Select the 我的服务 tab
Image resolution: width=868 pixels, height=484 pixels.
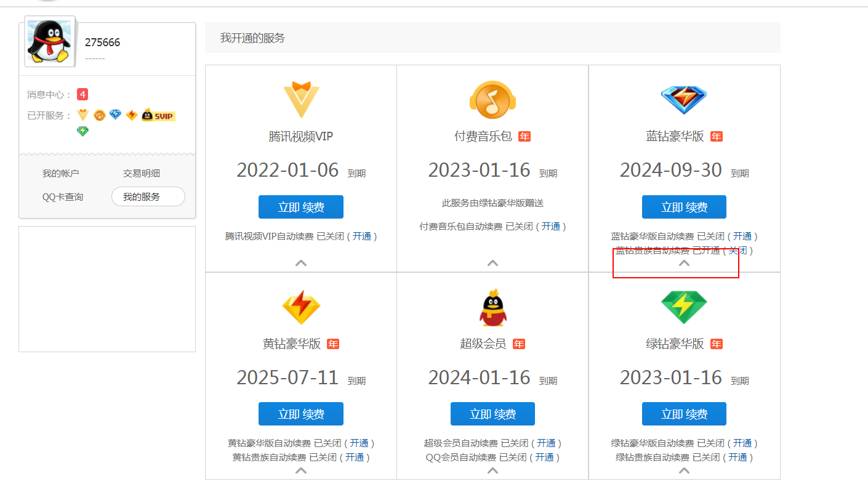point(148,196)
